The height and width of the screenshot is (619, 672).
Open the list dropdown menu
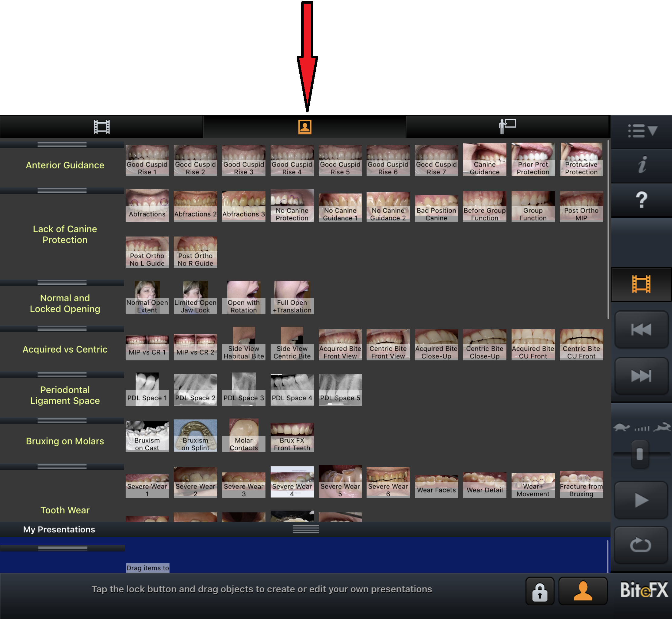coord(641,131)
